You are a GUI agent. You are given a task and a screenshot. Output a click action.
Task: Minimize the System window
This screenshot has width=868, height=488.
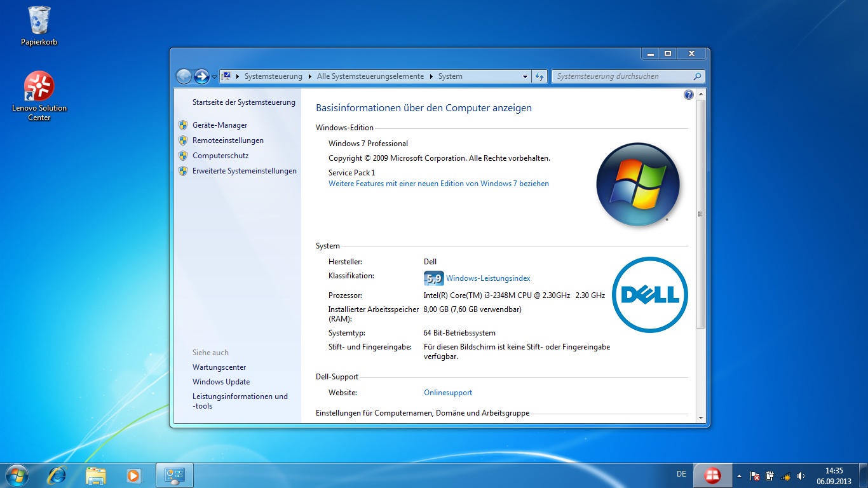pos(649,54)
